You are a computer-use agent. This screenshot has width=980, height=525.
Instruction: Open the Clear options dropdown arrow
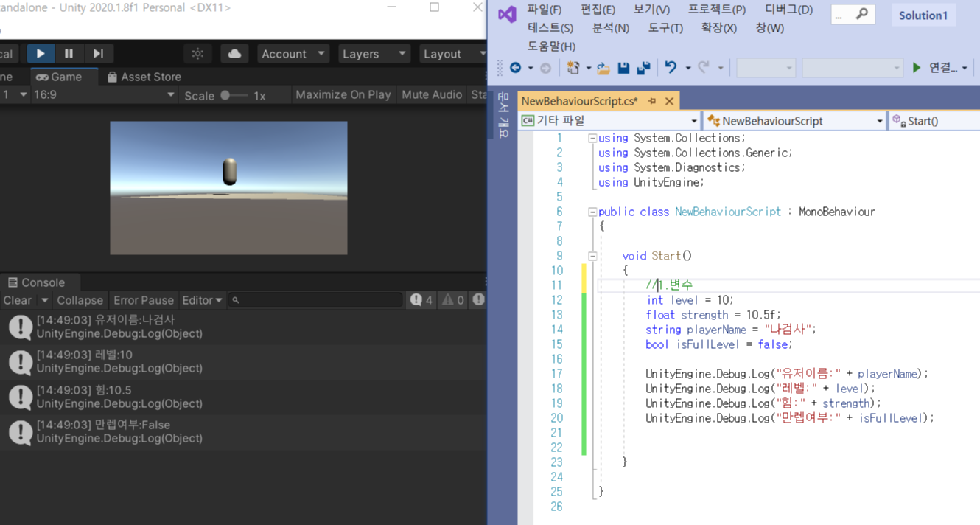click(44, 300)
